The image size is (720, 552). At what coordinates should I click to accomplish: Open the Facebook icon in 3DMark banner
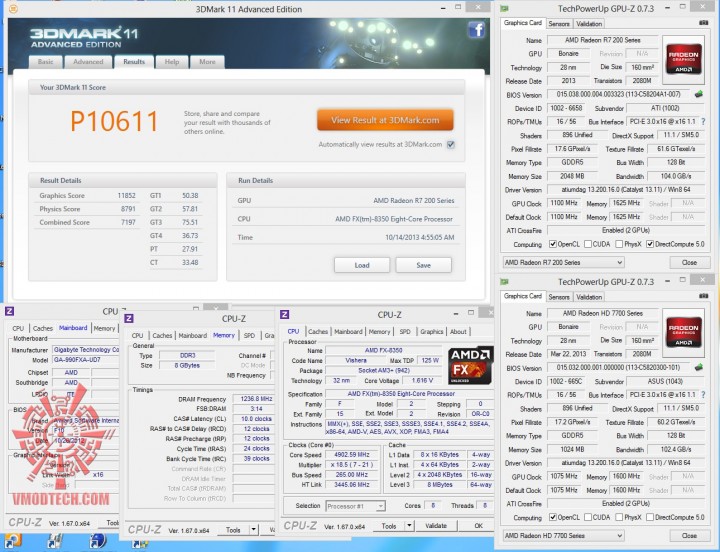click(x=477, y=30)
